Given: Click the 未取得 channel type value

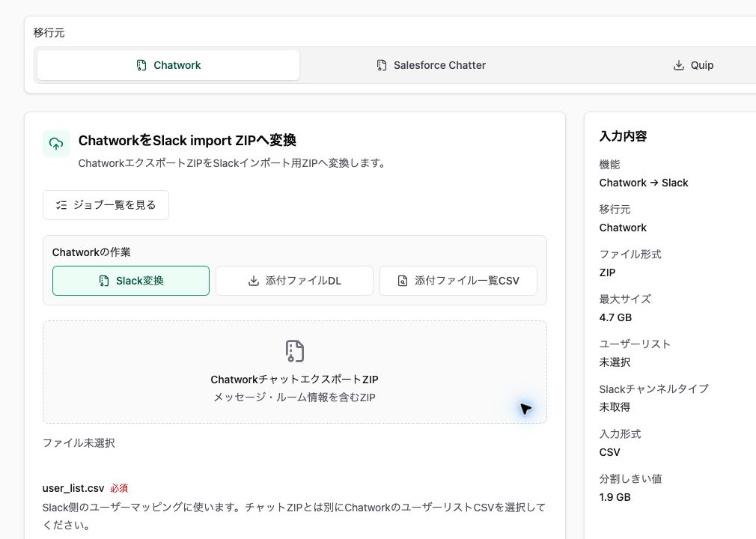Looking at the screenshot, I should (x=615, y=407).
